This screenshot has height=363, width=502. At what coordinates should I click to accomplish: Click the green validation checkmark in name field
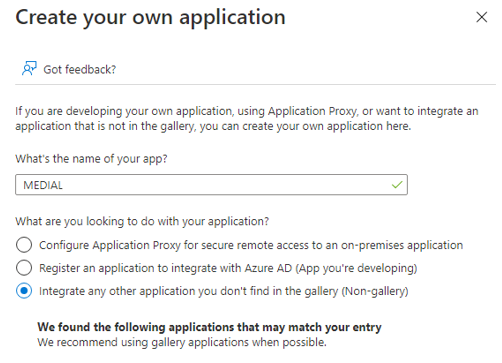pos(397,184)
